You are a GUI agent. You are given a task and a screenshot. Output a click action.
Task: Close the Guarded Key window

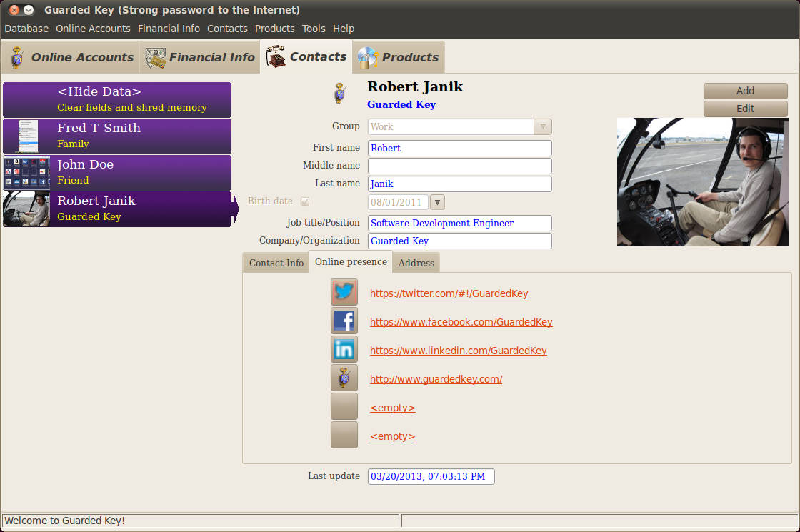[14, 10]
